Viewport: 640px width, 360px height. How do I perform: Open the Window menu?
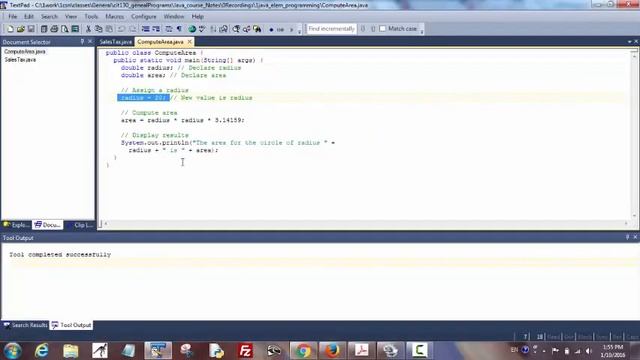(x=173, y=17)
